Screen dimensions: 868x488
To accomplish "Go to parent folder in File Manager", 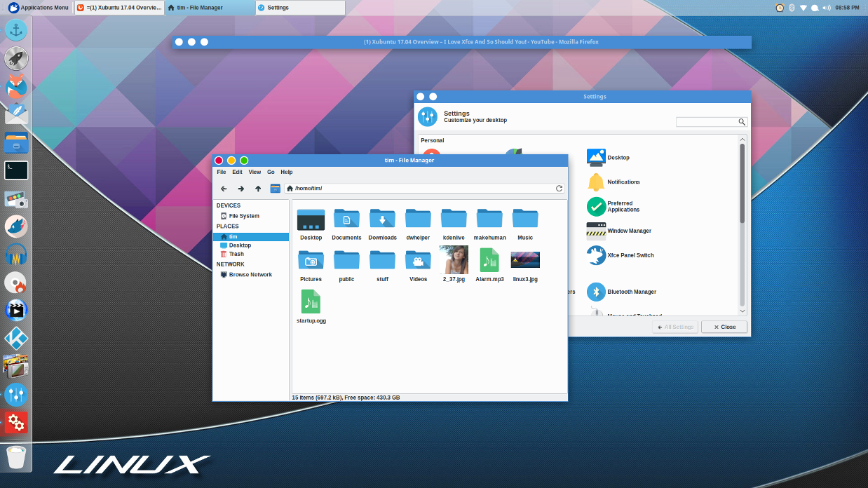I will (258, 189).
